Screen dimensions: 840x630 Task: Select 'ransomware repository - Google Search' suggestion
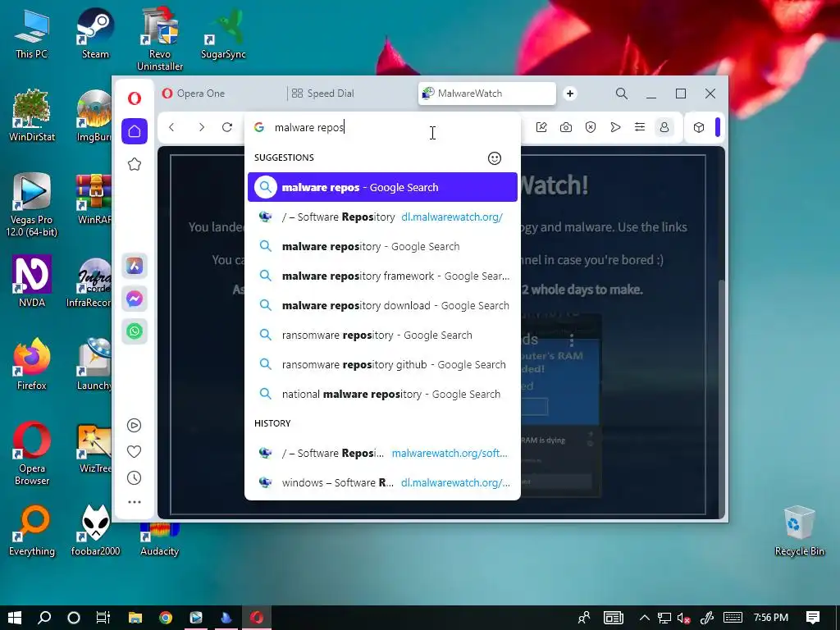point(382,335)
